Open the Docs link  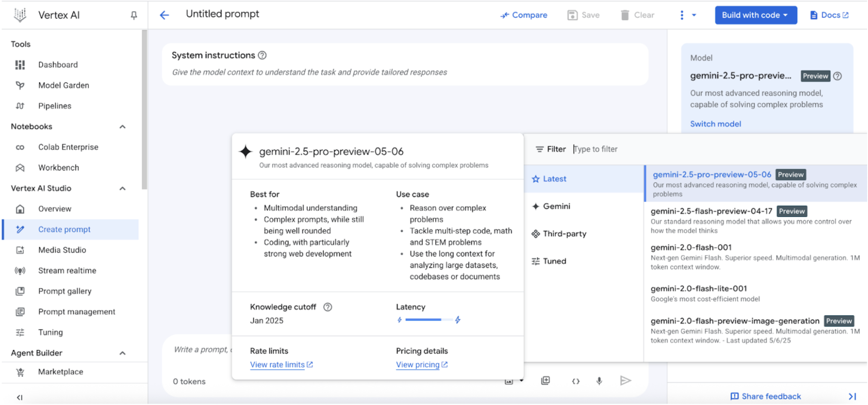[829, 15]
